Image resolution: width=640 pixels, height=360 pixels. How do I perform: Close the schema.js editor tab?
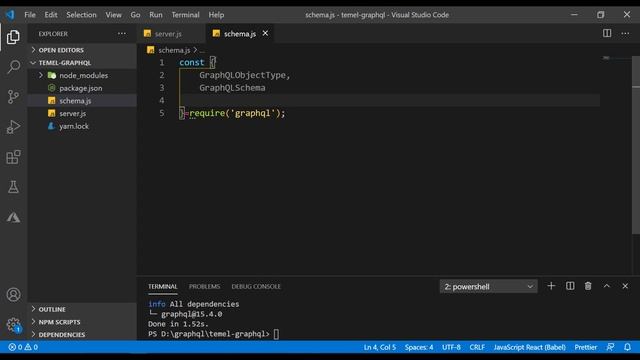coord(265,33)
